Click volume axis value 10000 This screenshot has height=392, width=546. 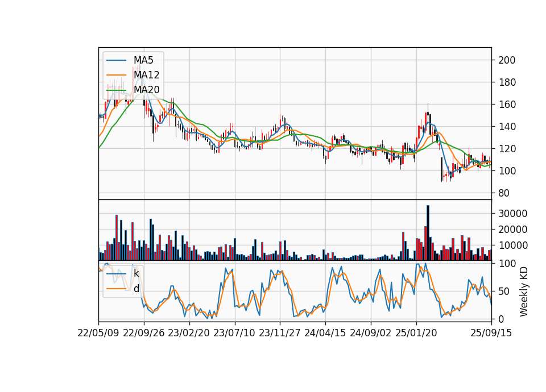coord(512,245)
